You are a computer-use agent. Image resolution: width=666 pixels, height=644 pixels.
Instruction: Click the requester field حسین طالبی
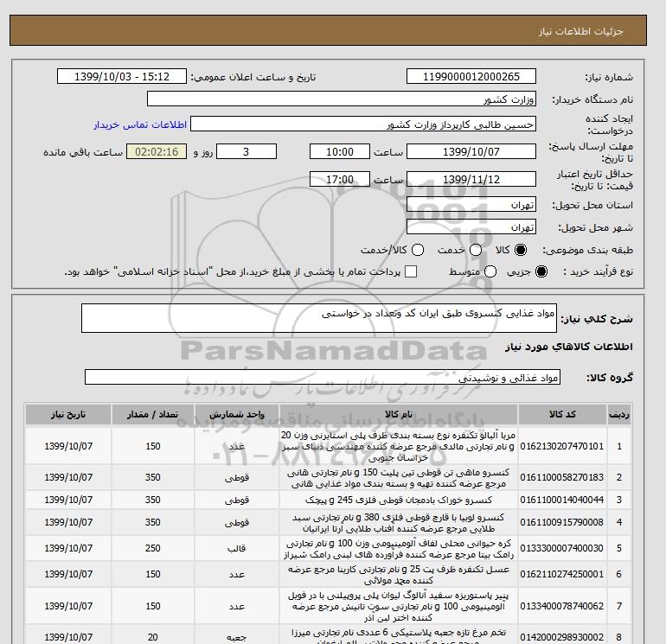click(363, 124)
